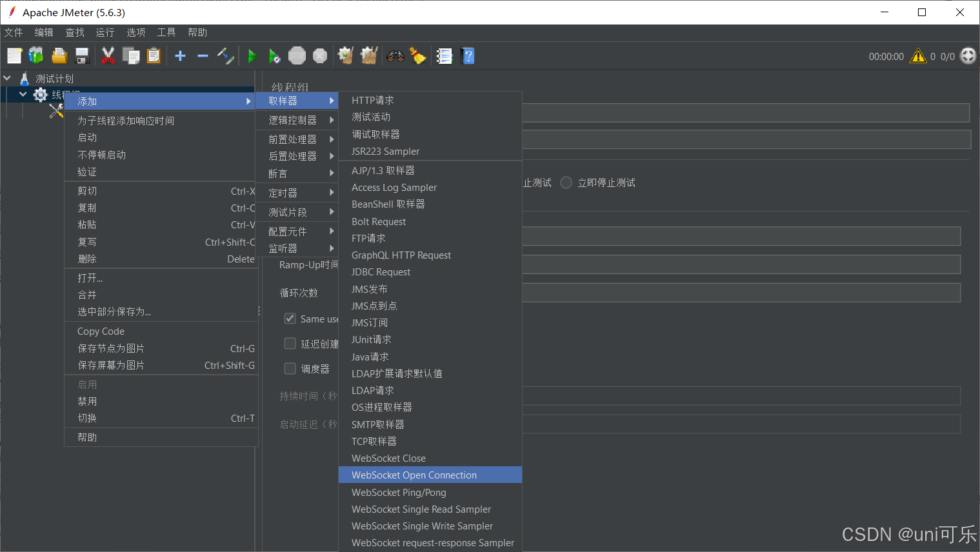Viewport: 980px width, 552px height.
Task: Select WebSocket Open Connection sampler
Action: tap(430, 475)
